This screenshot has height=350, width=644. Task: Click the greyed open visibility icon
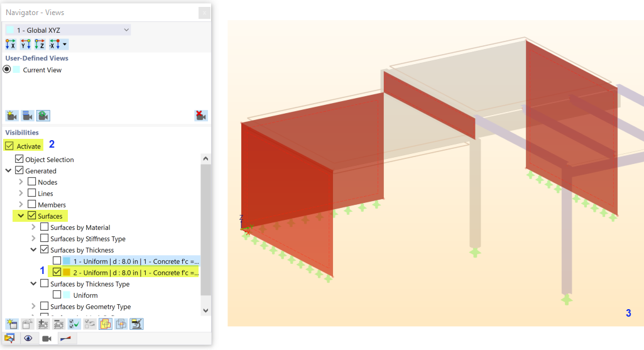coord(28,324)
